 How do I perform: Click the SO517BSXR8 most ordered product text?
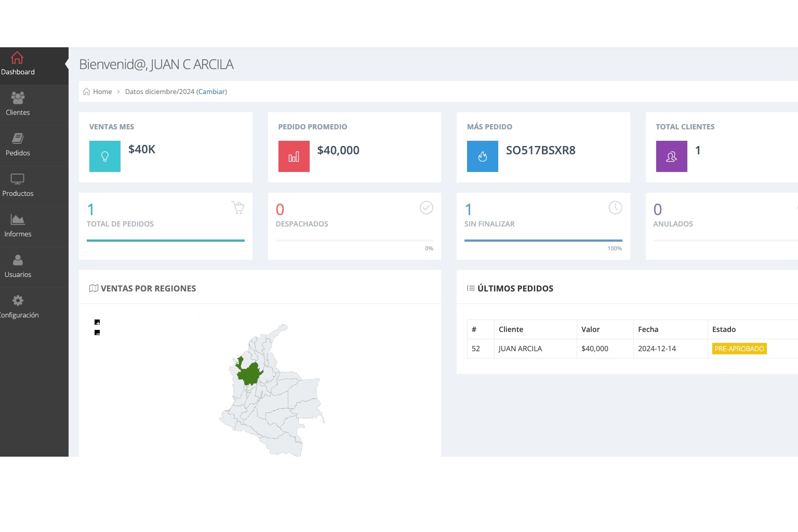541,150
